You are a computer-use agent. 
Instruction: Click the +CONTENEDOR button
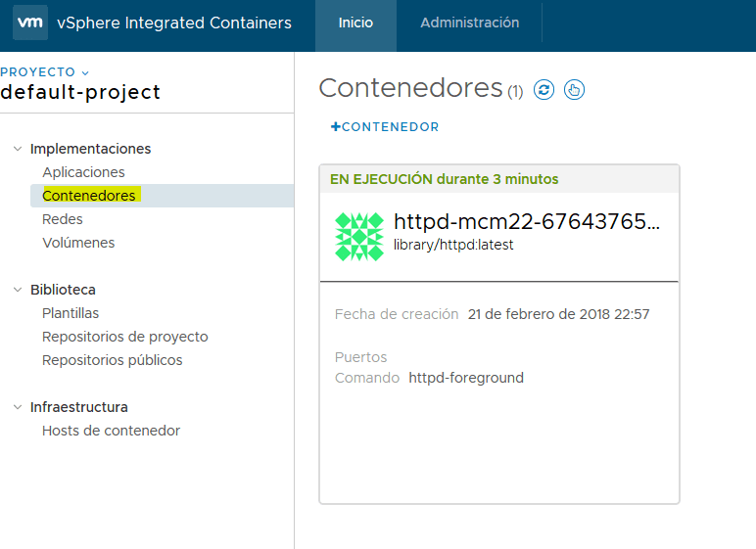click(385, 127)
